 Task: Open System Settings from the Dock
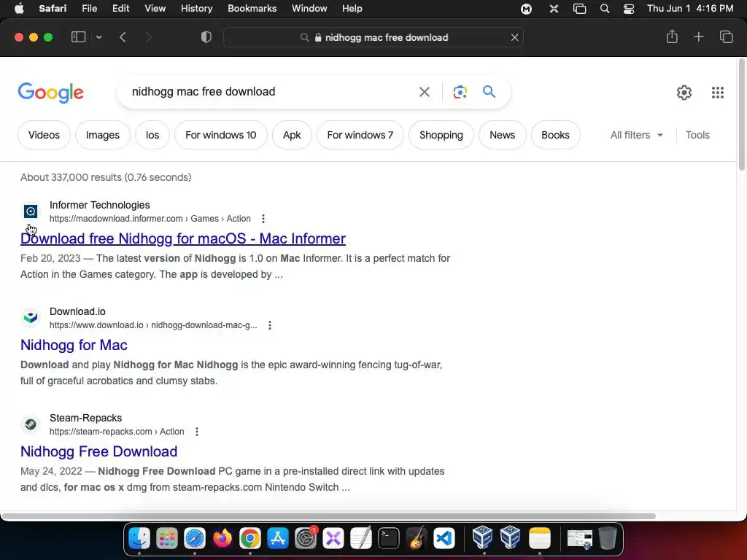306,539
